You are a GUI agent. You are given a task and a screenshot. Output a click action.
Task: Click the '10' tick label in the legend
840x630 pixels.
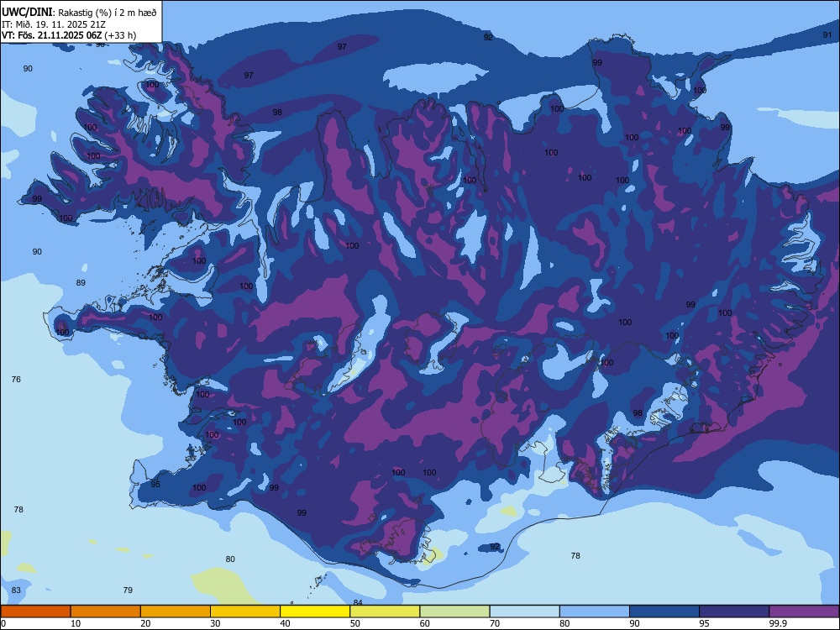tap(76, 623)
